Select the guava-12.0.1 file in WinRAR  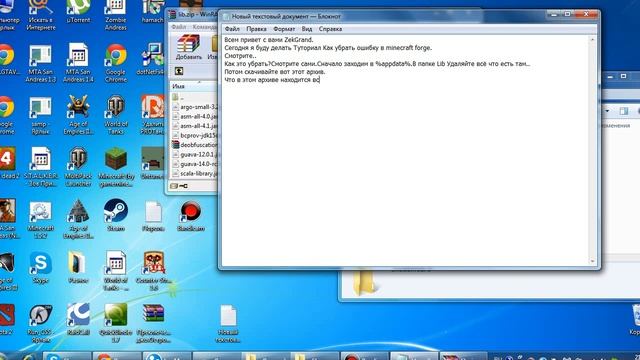(x=195, y=154)
